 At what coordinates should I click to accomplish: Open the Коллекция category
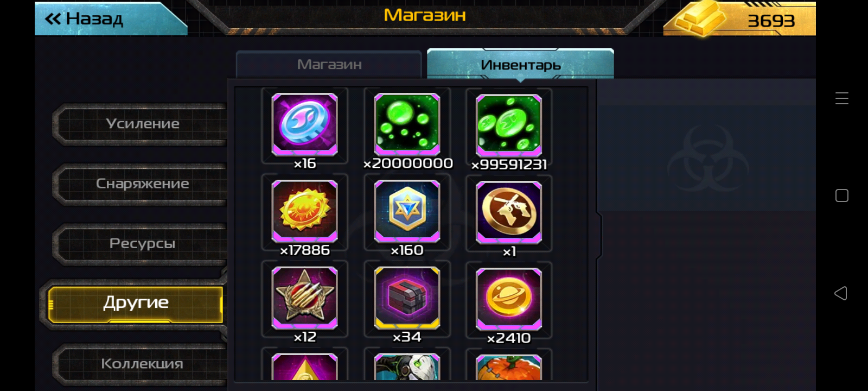pyautogui.click(x=142, y=364)
